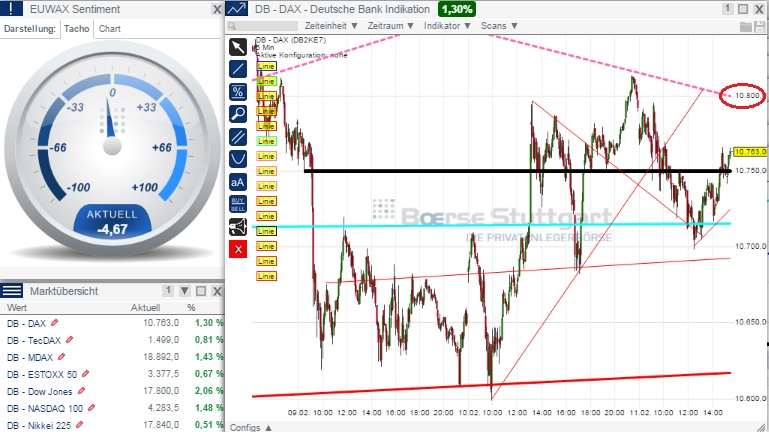The width and height of the screenshot is (769, 432).
Task: Open the Zeiteinheit dropdown
Action: pos(331,26)
